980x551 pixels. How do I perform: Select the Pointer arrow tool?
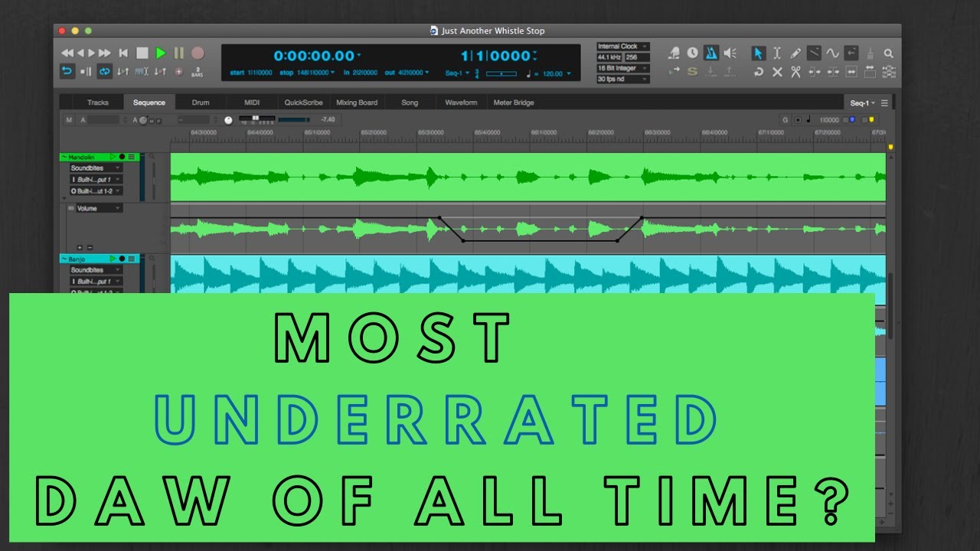pyautogui.click(x=759, y=53)
